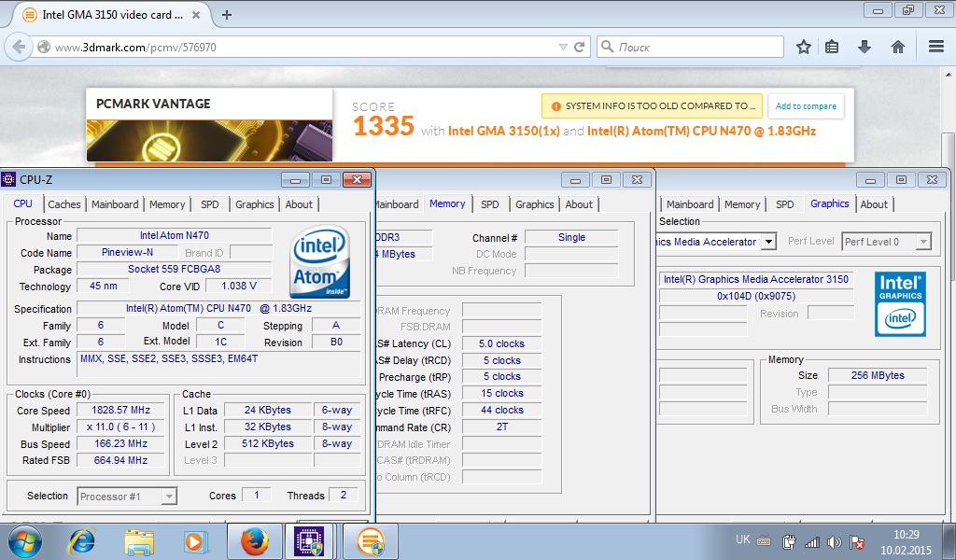Open About tab in front CPU-Z window

point(299,204)
